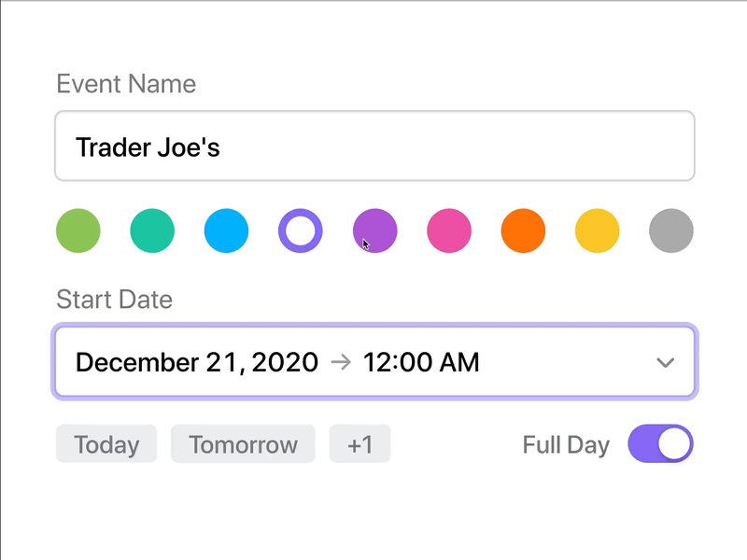Click the arrow between date and time
The image size is (747, 560).
click(341, 362)
